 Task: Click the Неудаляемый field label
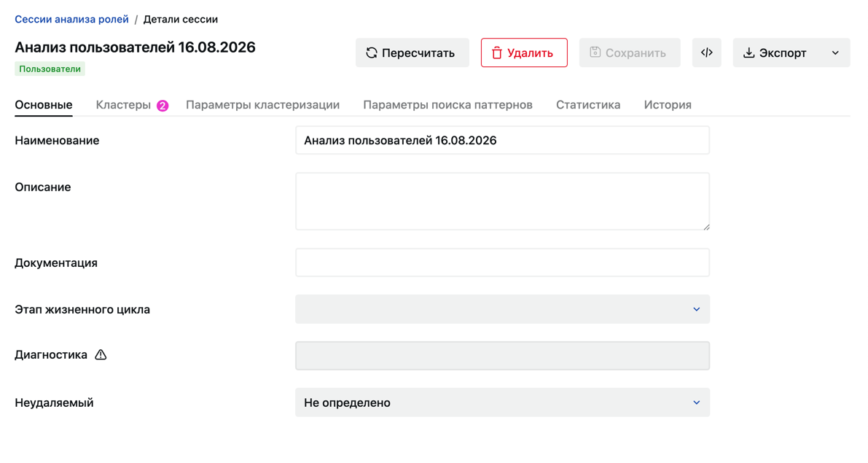tap(54, 403)
